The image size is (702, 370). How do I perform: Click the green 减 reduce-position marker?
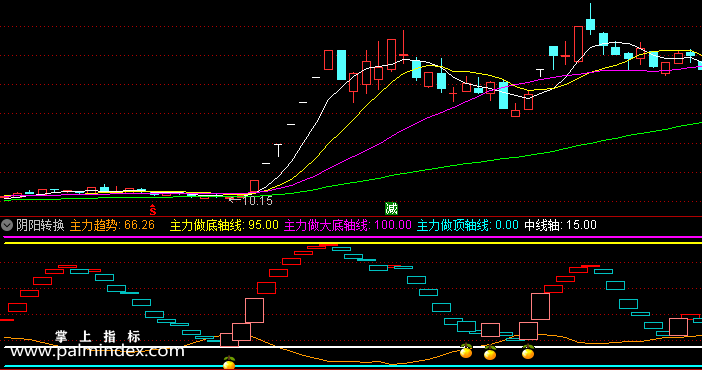click(391, 209)
